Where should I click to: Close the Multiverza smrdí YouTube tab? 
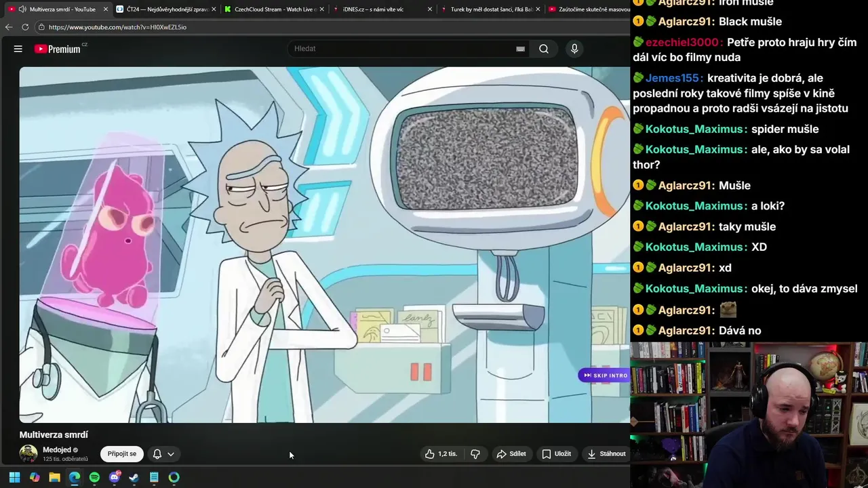point(105,9)
